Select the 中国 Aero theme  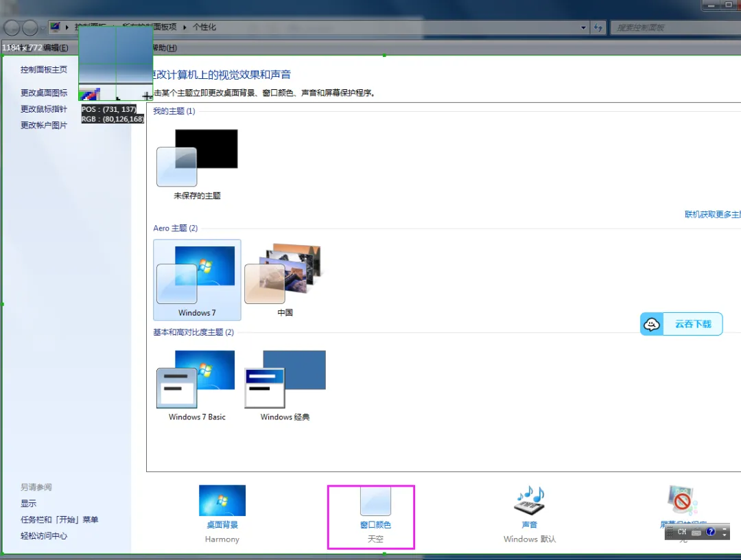tap(285, 279)
